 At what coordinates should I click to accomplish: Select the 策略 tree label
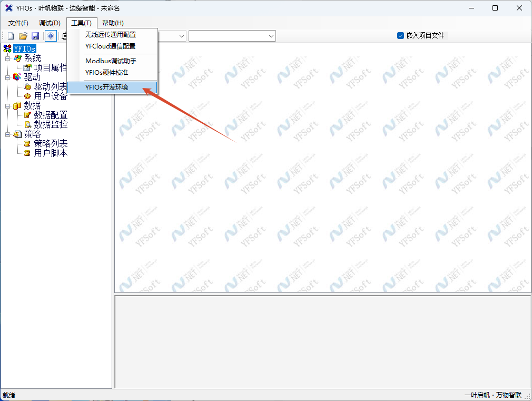[32, 134]
